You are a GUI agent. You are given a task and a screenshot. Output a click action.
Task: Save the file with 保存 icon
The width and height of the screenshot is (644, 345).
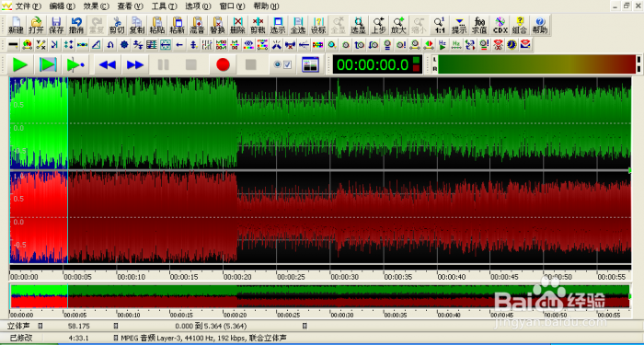(56, 26)
